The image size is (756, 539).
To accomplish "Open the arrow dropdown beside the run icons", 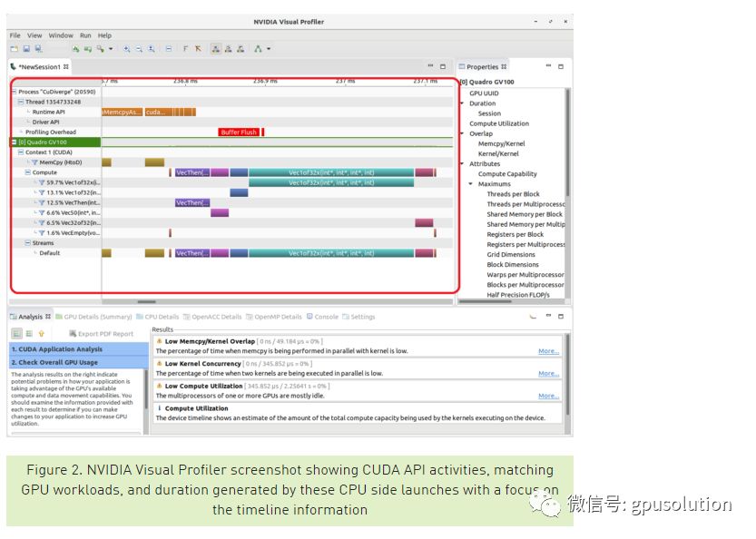I will (x=111, y=49).
